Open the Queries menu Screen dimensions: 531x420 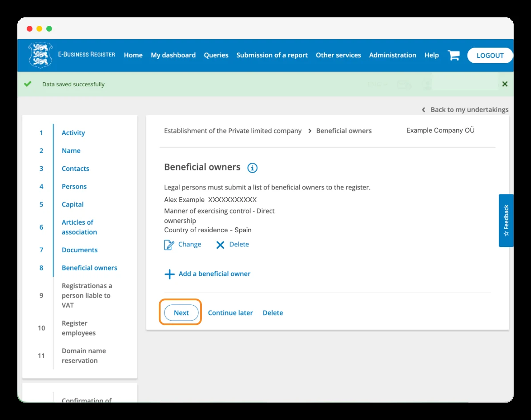click(216, 55)
